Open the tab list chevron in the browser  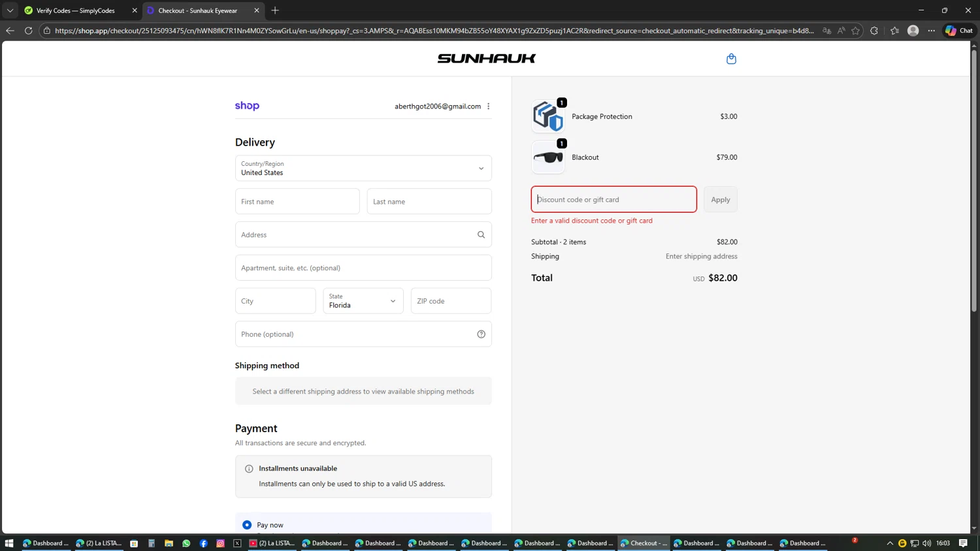(10, 10)
